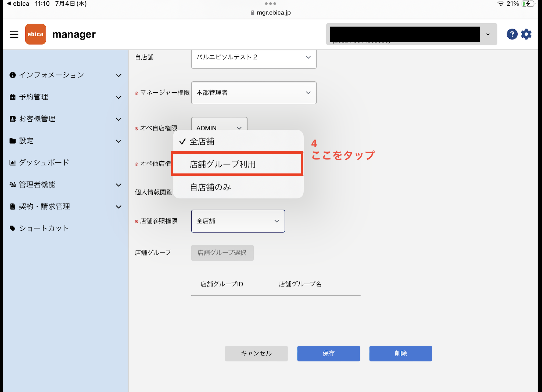The width and height of the screenshot is (542, 392).
Task: Click the 店舗グループ名 column header
Action: pyautogui.click(x=300, y=284)
